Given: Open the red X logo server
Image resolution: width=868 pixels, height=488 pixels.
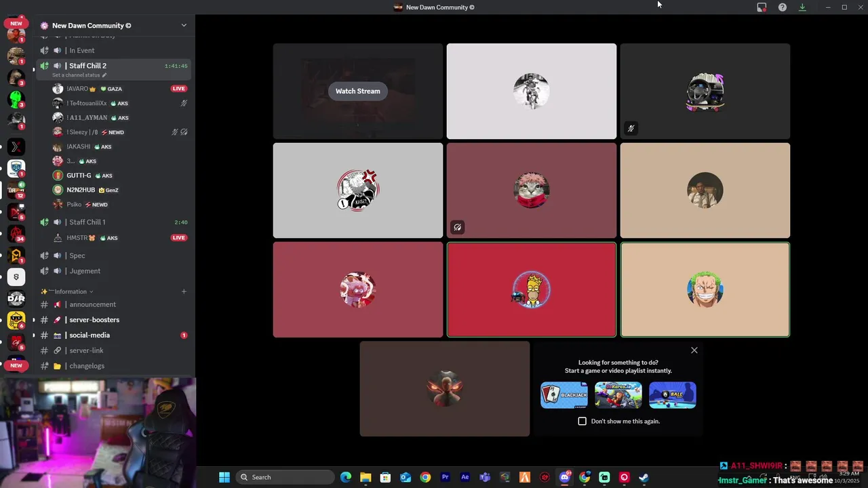Looking at the screenshot, I should [16, 146].
